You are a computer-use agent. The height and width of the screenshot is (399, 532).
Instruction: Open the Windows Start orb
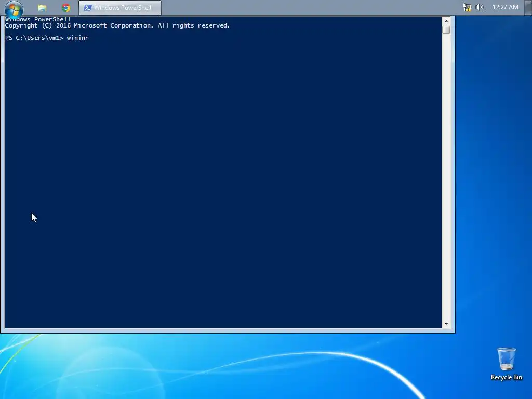14,8
